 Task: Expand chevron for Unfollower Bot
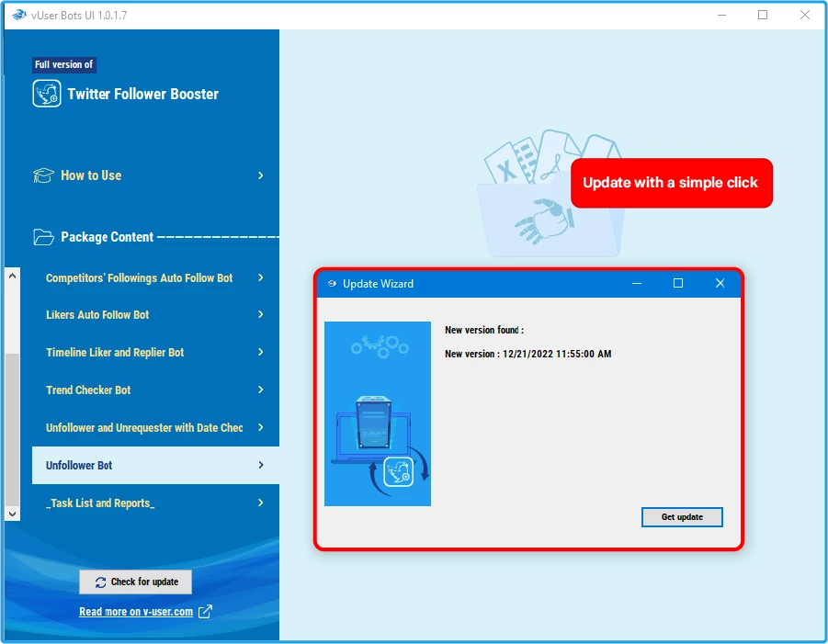tap(260, 465)
